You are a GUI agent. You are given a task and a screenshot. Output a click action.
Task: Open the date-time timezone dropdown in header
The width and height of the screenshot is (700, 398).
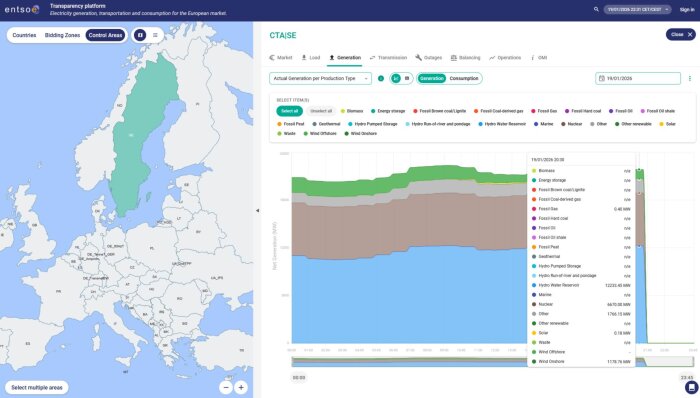click(637, 9)
